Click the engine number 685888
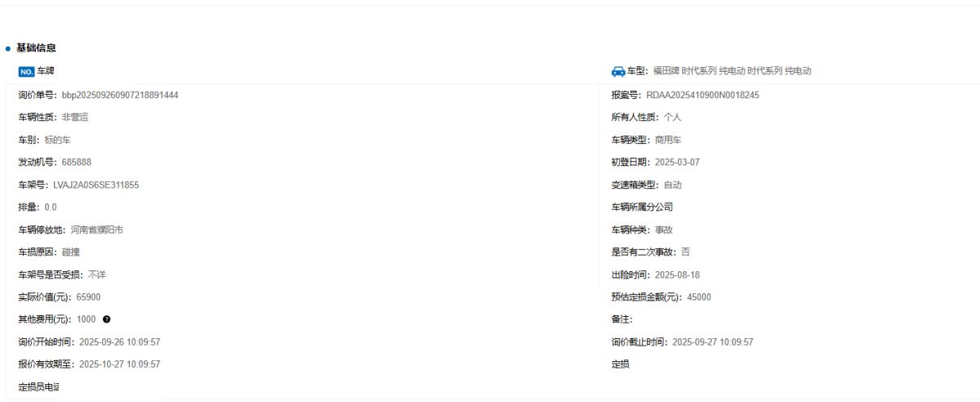Screen dimensions: 980x402 point(76,163)
